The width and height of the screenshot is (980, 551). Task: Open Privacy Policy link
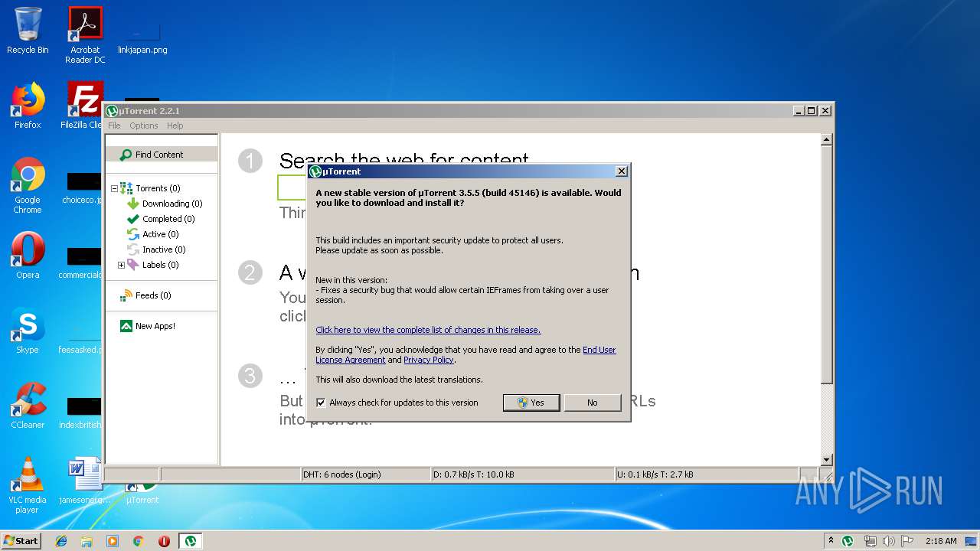click(x=429, y=360)
